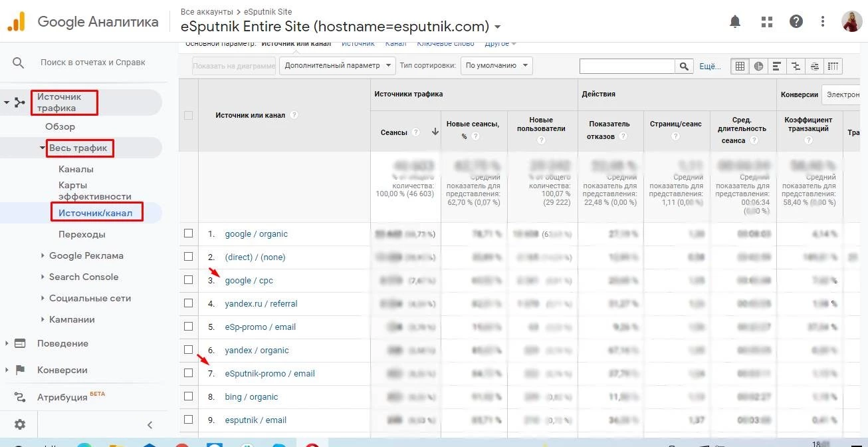Click the sidebar search magnifier icon
Screen dimensions: 868x447
pos(19,63)
